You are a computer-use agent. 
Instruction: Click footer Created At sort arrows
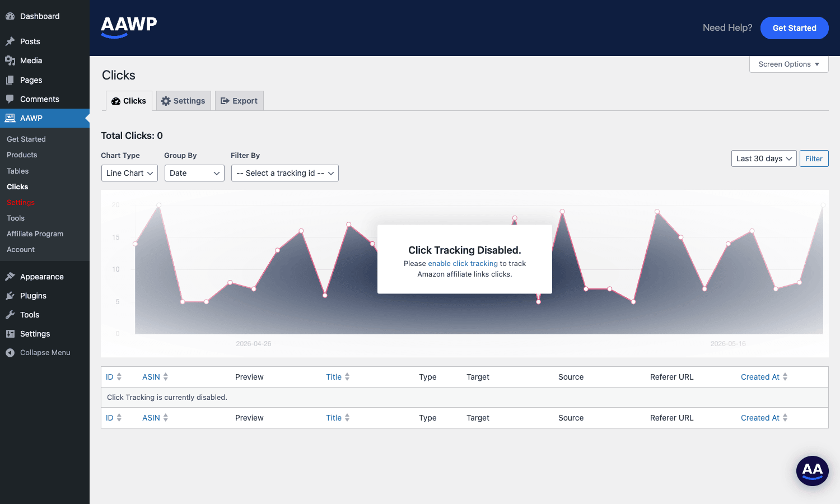coord(785,418)
